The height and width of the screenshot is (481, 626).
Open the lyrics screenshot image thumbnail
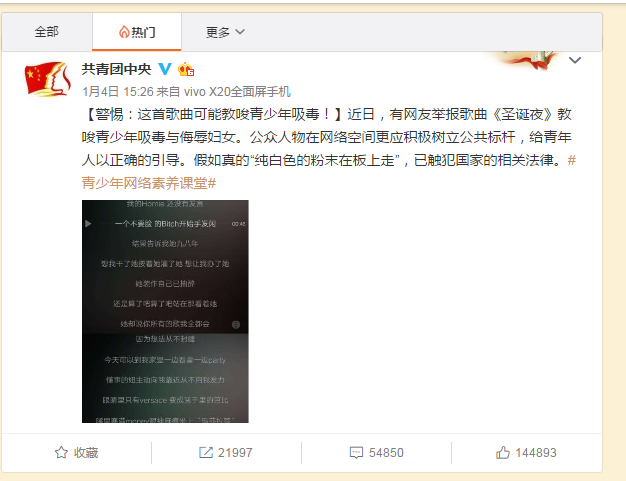click(x=165, y=311)
